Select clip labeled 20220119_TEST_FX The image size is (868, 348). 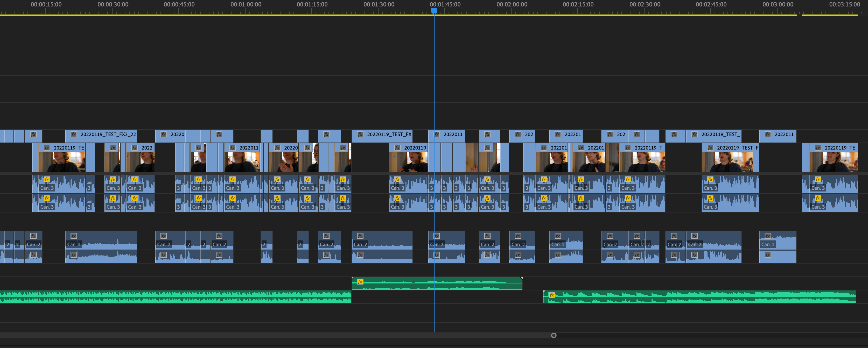[382, 136]
